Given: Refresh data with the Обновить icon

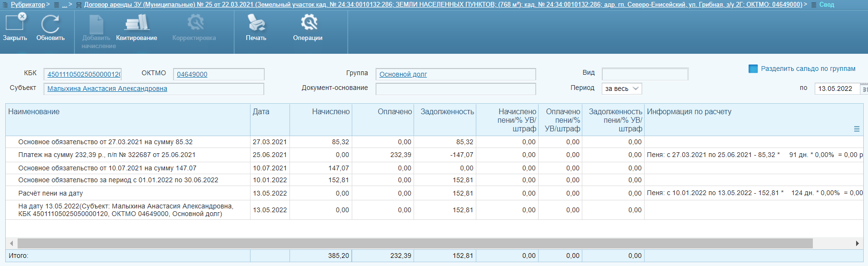Looking at the screenshot, I should point(50,24).
